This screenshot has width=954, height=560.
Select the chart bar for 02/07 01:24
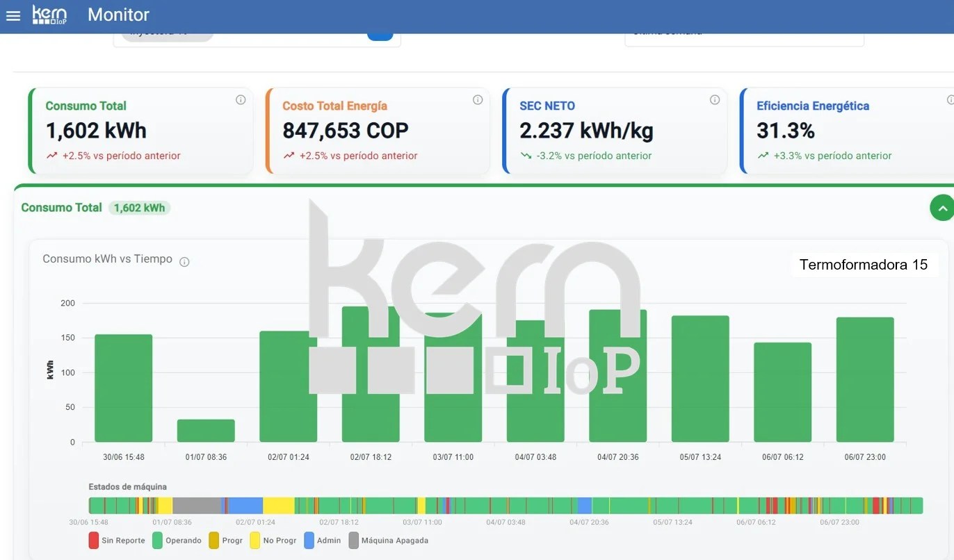pyautogui.click(x=288, y=386)
